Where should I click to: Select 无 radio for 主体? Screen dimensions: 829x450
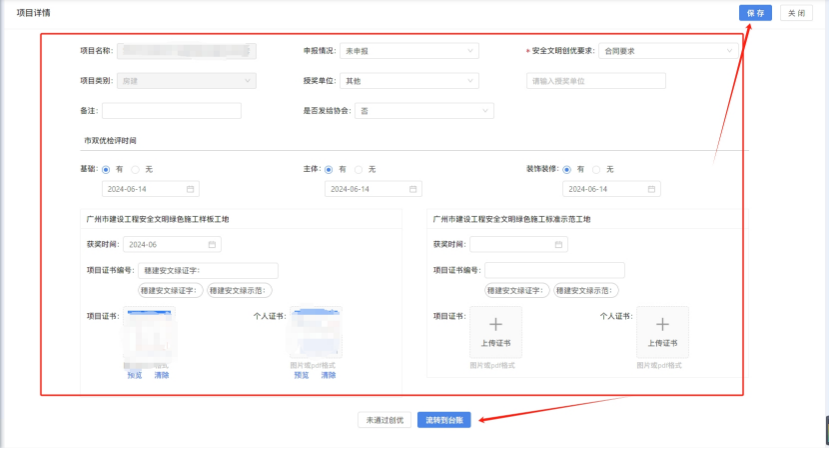(x=360, y=169)
